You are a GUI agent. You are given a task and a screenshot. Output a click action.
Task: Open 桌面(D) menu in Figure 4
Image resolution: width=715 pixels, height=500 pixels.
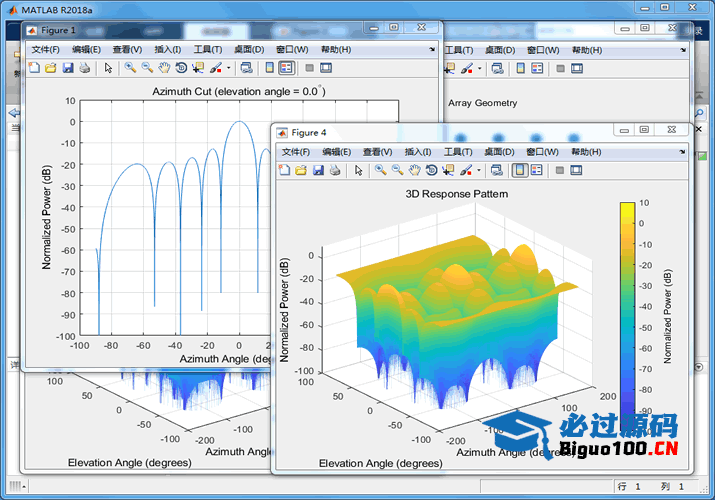tap(500, 152)
